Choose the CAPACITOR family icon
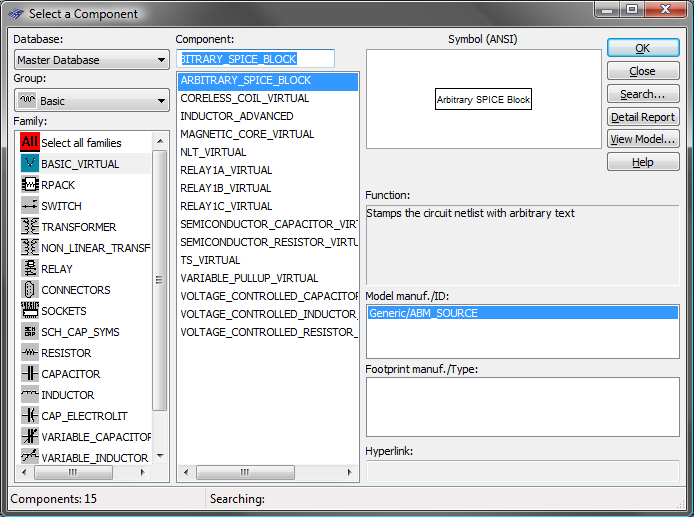 (x=29, y=374)
